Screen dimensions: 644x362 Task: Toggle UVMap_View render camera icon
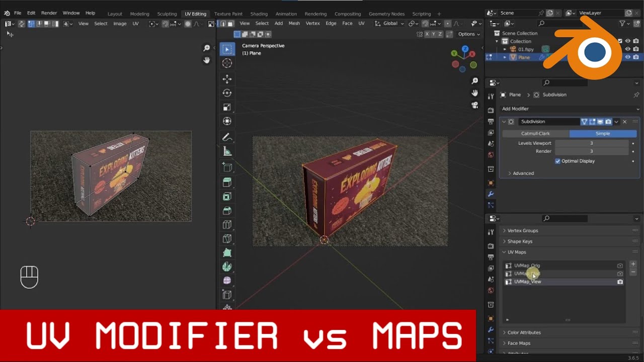[620, 282]
